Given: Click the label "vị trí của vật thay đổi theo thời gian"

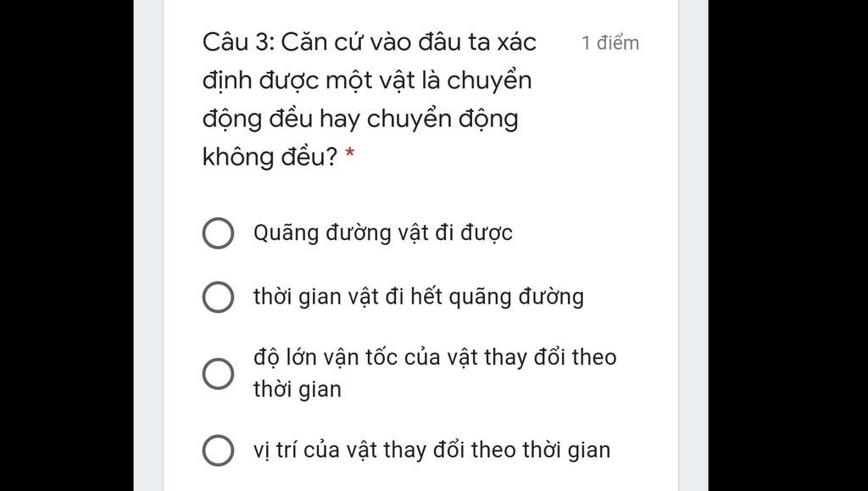Looking at the screenshot, I should click(431, 450).
